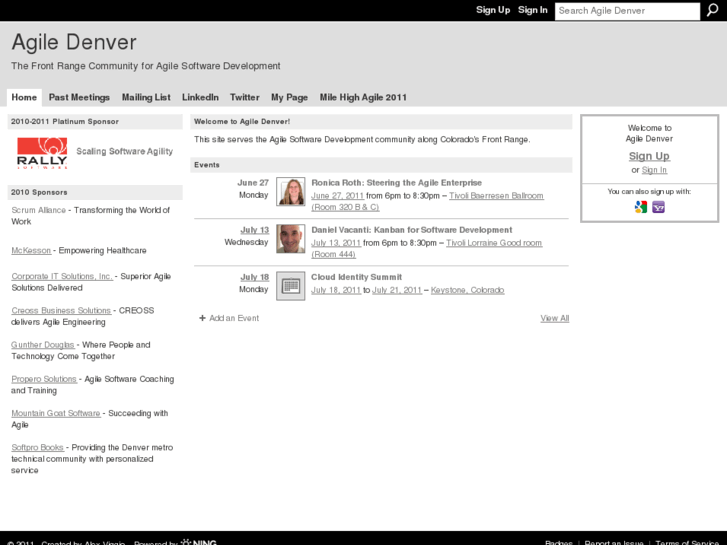
Task: Switch to the My Page tab
Action: 289,97
